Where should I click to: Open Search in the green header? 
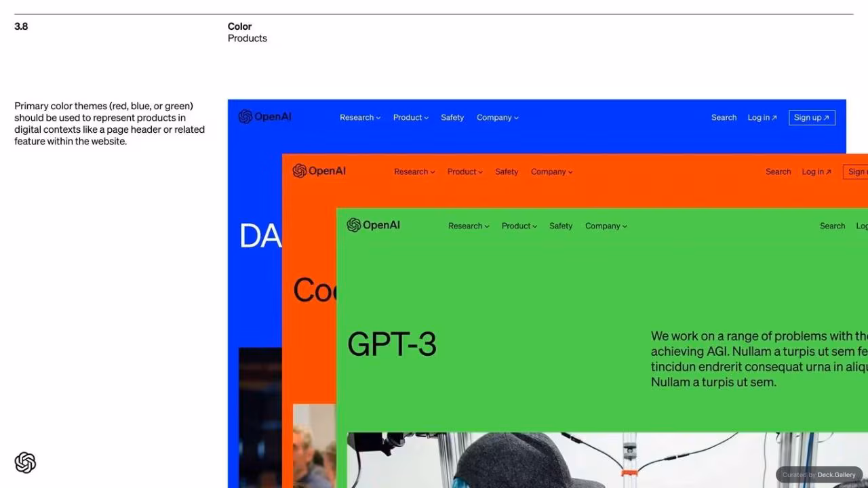tap(832, 226)
